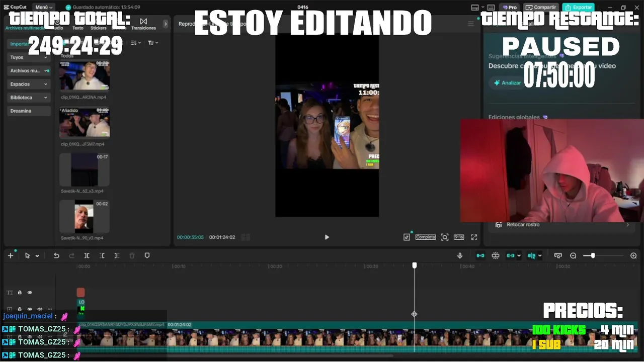Click the trash delete clip icon

132,255
